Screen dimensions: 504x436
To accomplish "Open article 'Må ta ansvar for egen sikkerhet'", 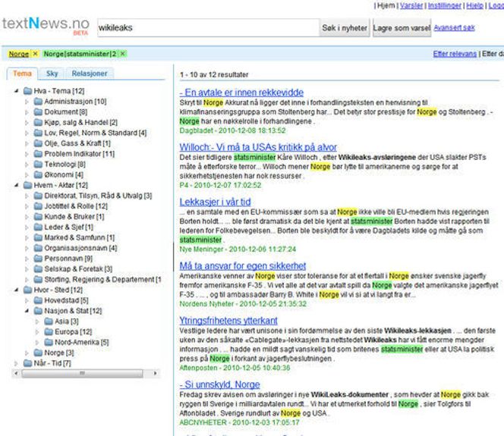I will (x=243, y=266).
